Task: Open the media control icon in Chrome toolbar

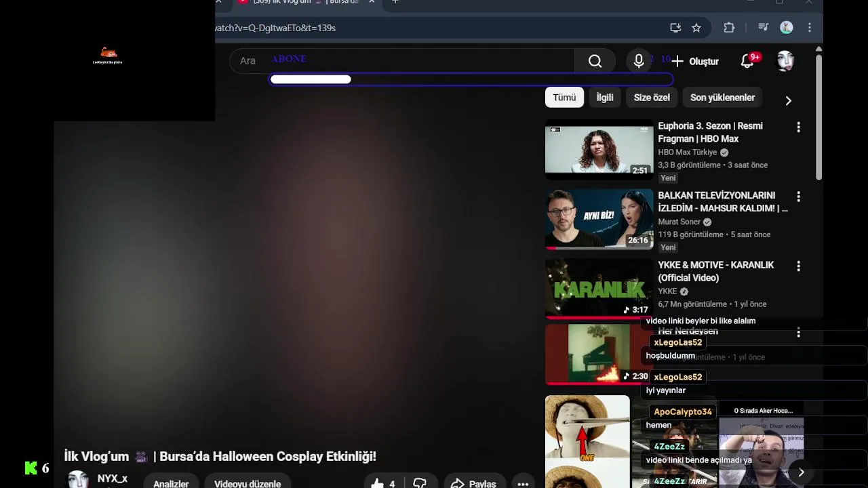Action: [764, 28]
